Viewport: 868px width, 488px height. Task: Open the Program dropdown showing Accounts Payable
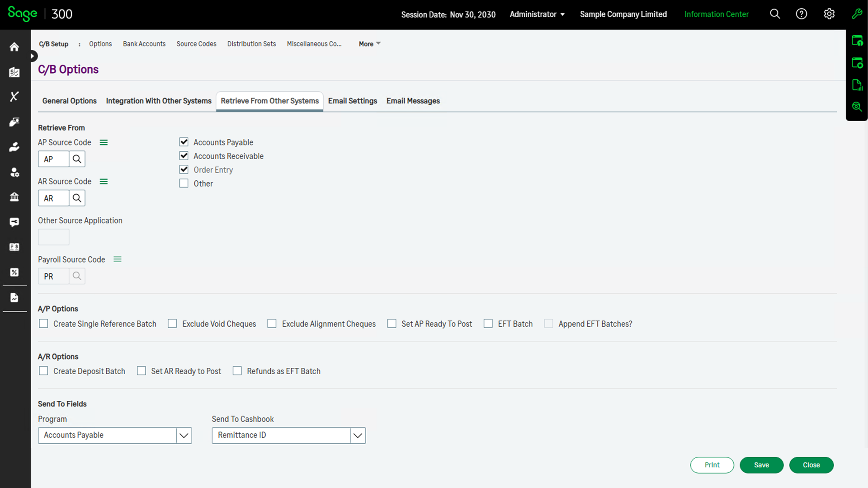click(184, 435)
